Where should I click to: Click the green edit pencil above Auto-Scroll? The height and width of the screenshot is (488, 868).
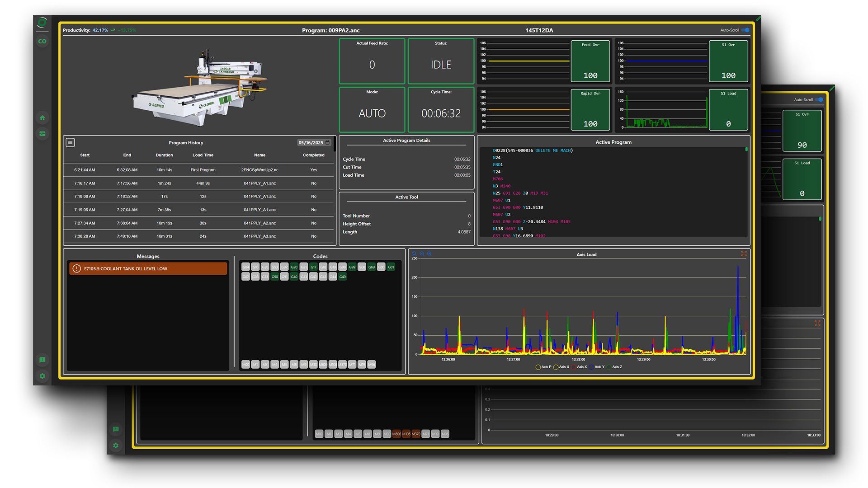(x=758, y=19)
